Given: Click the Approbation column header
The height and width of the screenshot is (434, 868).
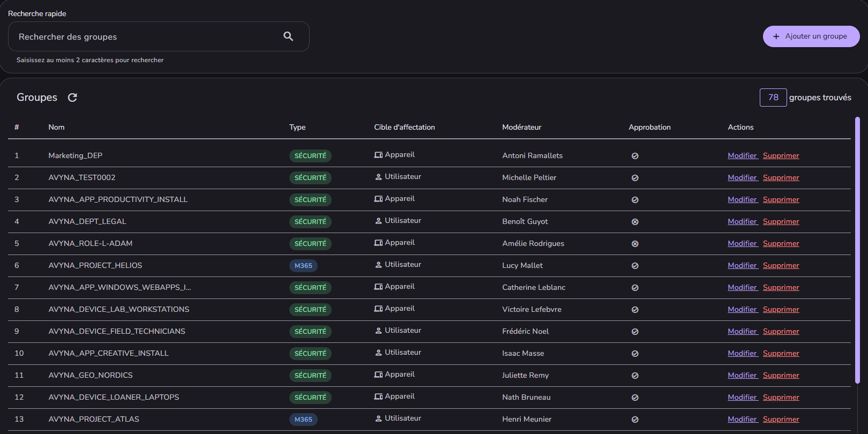Looking at the screenshot, I should [649, 128].
